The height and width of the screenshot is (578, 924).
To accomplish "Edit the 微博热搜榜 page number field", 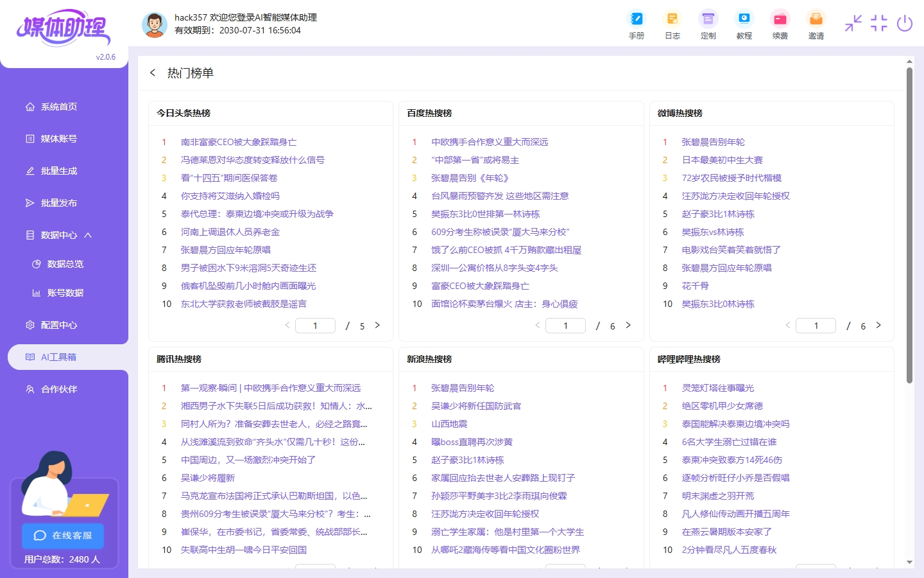I will [x=816, y=326].
